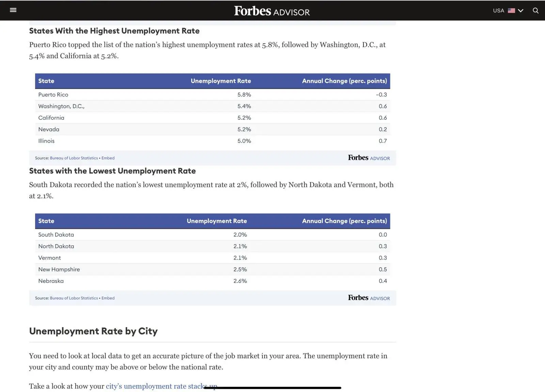The height and width of the screenshot is (392, 545).
Task: Click South Dakota's 2.0% unemployment rate
Action: click(240, 235)
